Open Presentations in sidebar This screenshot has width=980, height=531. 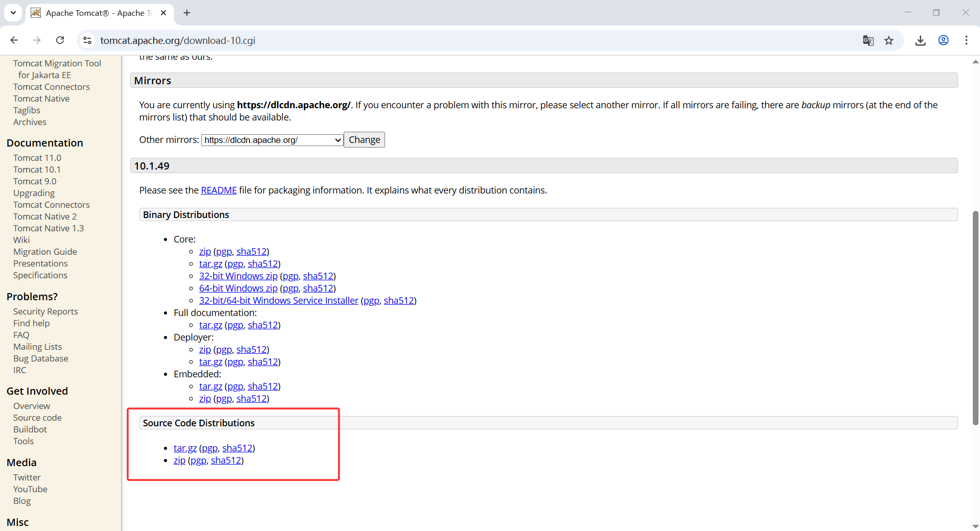[40, 263]
